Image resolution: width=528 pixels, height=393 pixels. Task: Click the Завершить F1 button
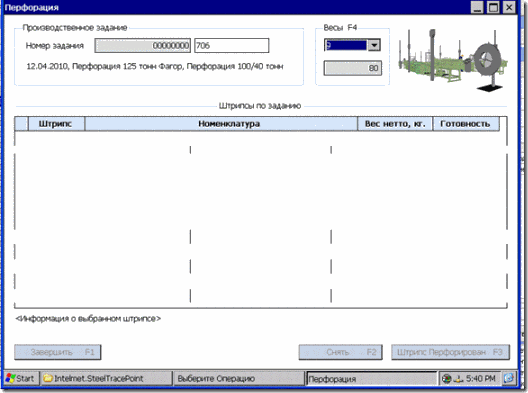(x=58, y=352)
